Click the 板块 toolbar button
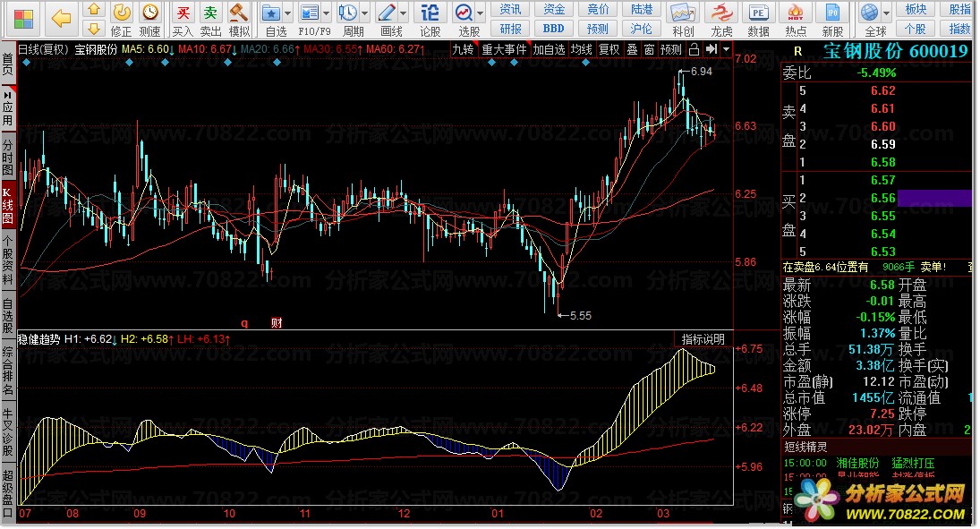 coord(916,9)
